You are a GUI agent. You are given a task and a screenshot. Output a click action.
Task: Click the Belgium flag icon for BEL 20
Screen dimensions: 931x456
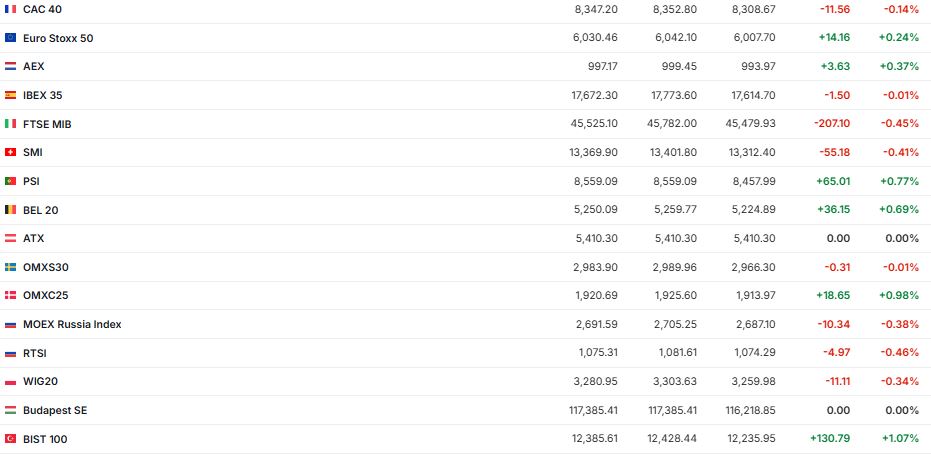10,210
